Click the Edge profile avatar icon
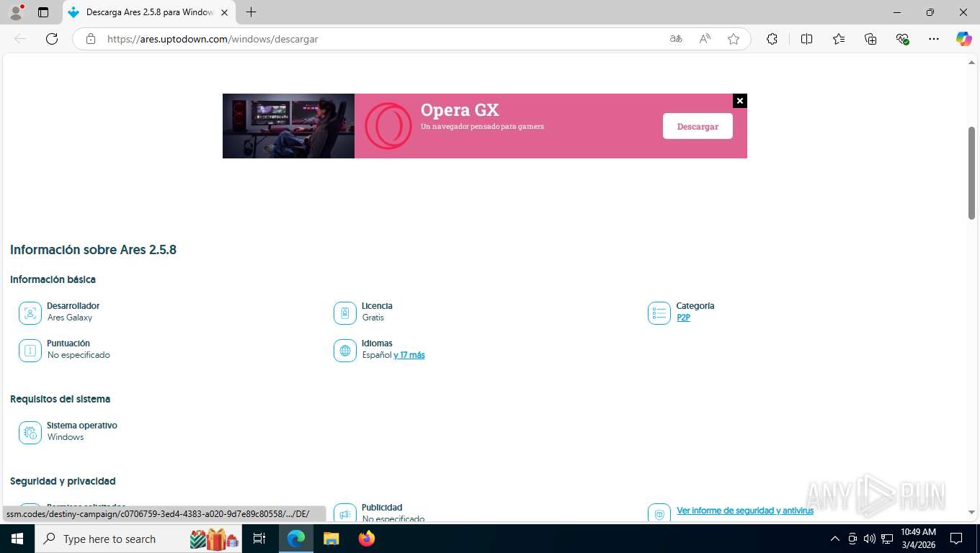 [x=16, y=12]
